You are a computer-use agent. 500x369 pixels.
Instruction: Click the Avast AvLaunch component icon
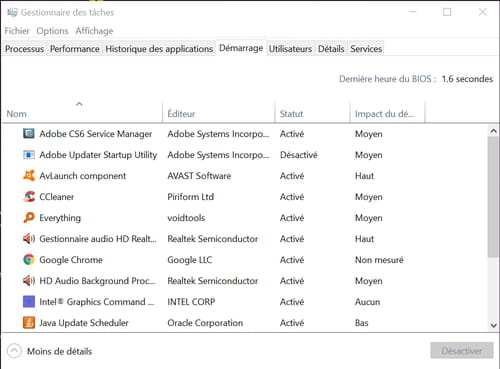29,176
